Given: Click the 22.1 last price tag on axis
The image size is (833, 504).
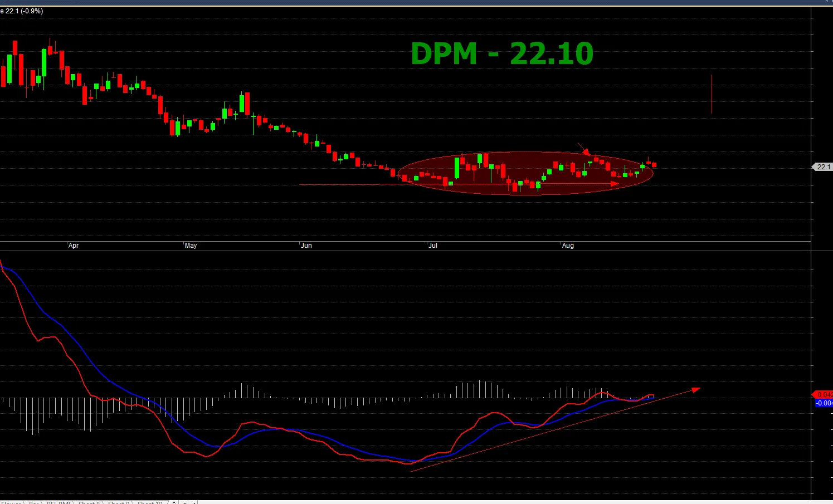Looking at the screenshot, I should pyautogui.click(x=822, y=167).
